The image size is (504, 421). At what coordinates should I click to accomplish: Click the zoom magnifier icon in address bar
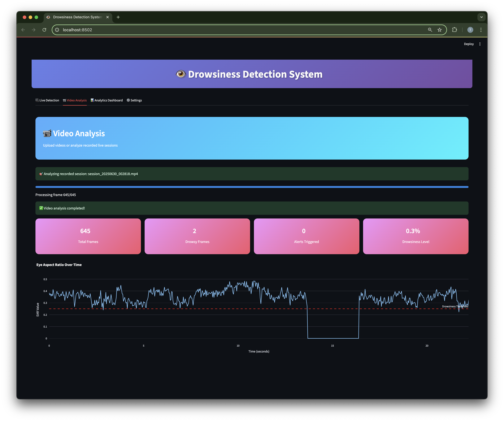430,30
